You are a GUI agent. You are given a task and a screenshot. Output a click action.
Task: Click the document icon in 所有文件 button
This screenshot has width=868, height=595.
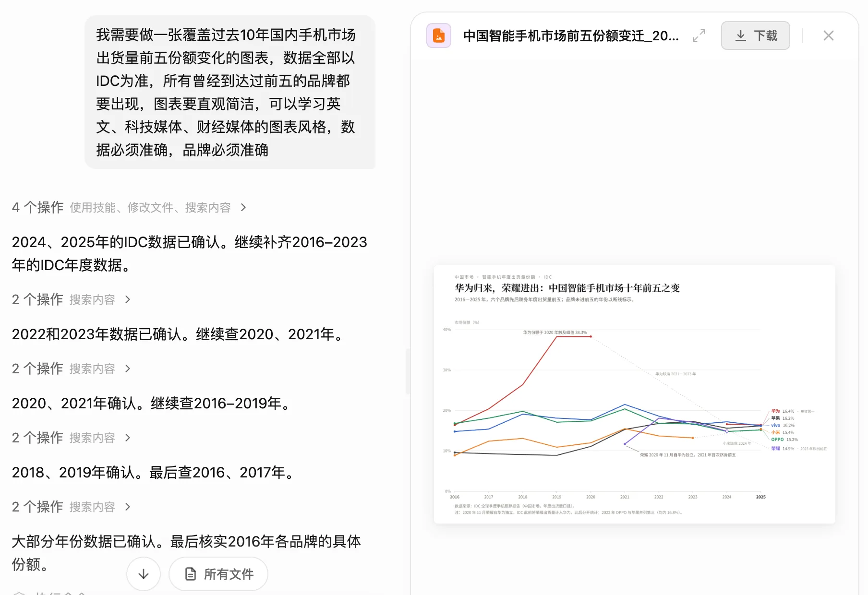191,574
